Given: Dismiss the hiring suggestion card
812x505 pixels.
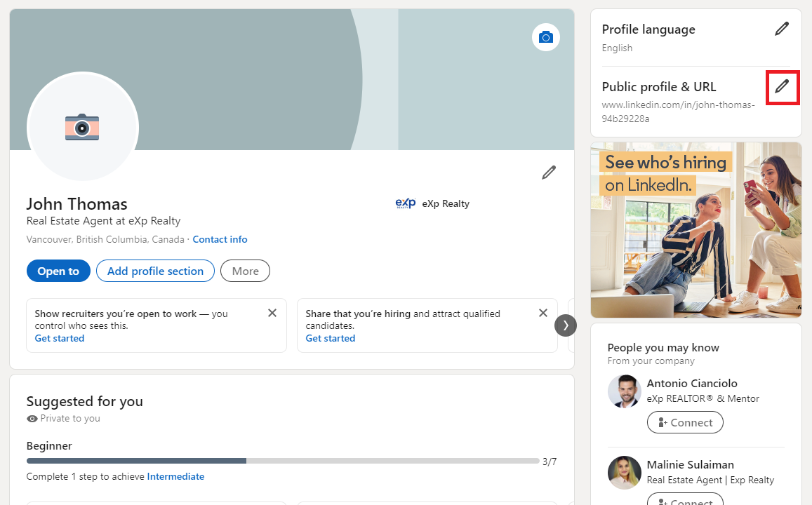Looking at the screenshot, I should [543, 313].
